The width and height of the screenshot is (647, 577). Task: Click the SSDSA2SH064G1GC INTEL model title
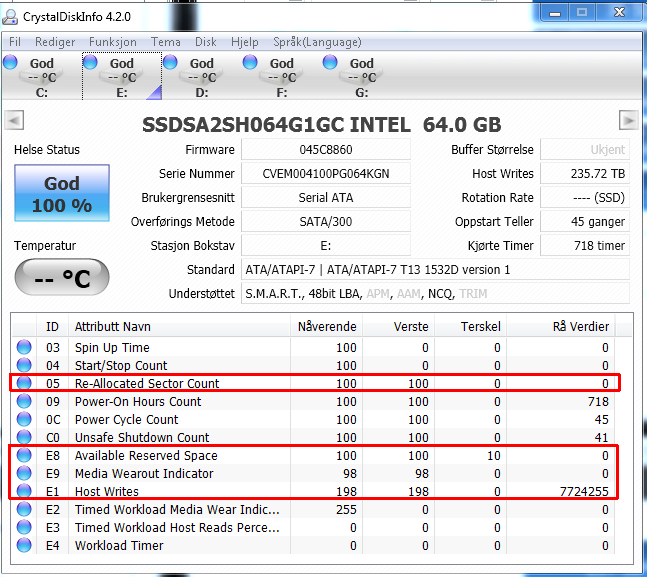tap(276, 125)
